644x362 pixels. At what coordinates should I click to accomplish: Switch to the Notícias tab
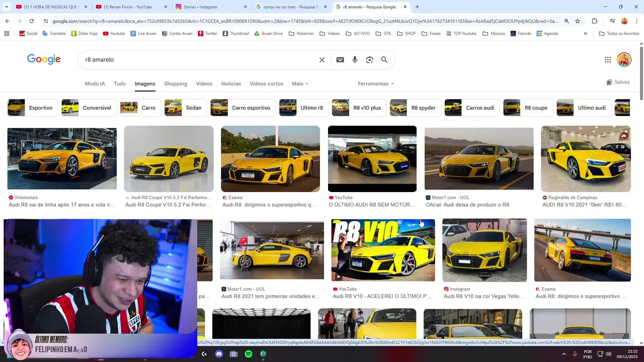click(x=231, y=84)
